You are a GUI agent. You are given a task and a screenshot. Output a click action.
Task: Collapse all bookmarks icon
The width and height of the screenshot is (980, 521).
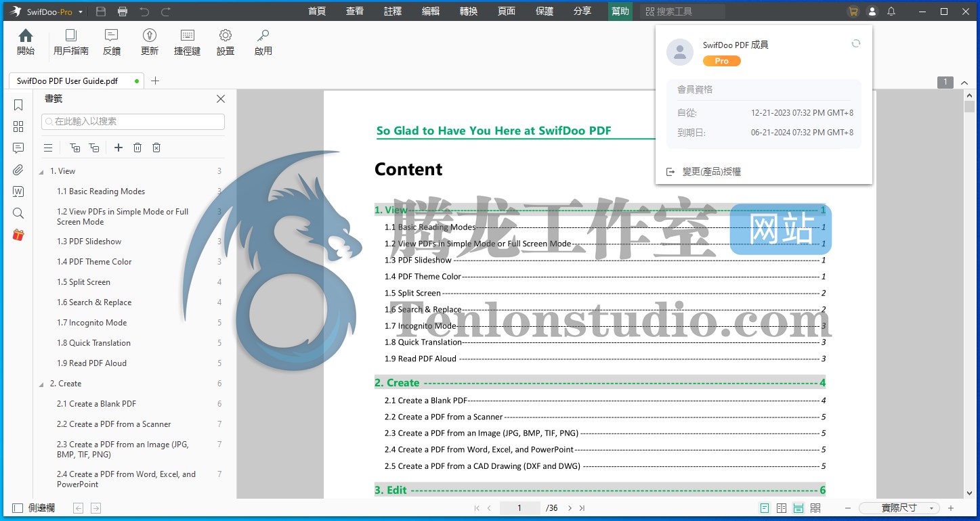(94, 148)
